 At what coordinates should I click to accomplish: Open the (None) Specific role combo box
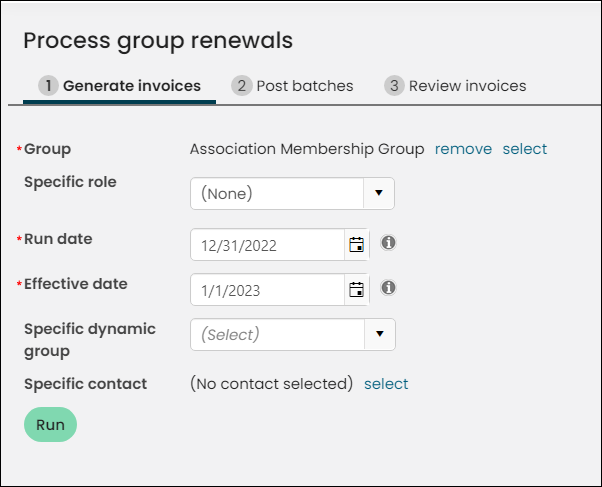(x=292, y=193)
